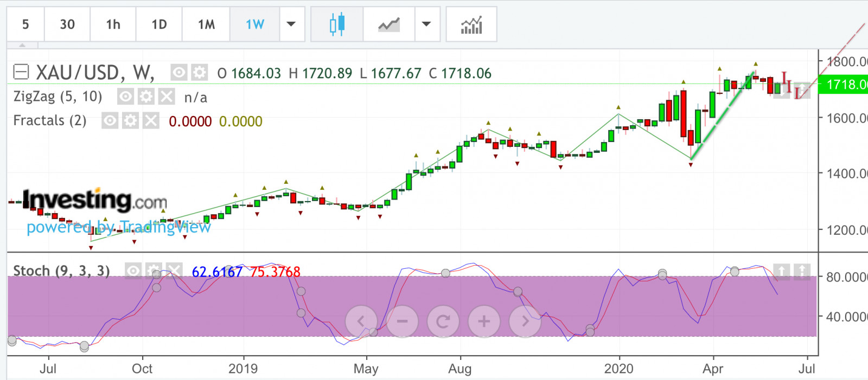Remove the Fractals indicator with X
Viewport: 868px width, 380px height.
(151, 120)
